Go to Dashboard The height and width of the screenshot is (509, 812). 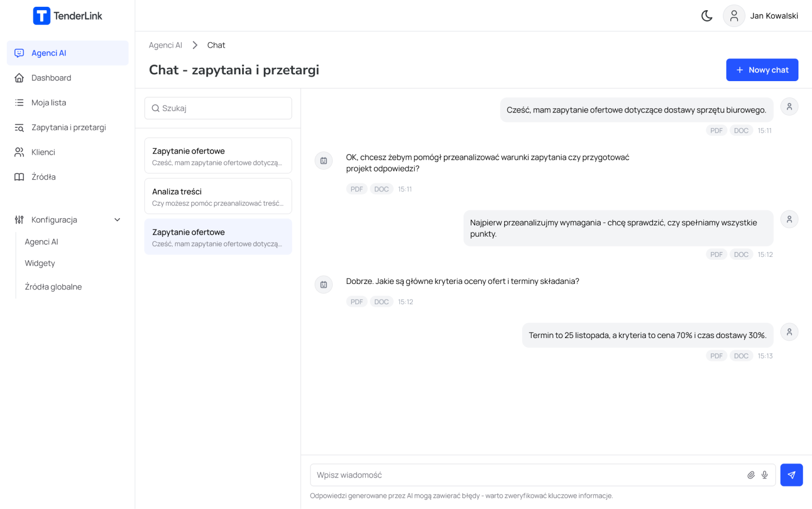pyautogui.click(x=68, y=78)
